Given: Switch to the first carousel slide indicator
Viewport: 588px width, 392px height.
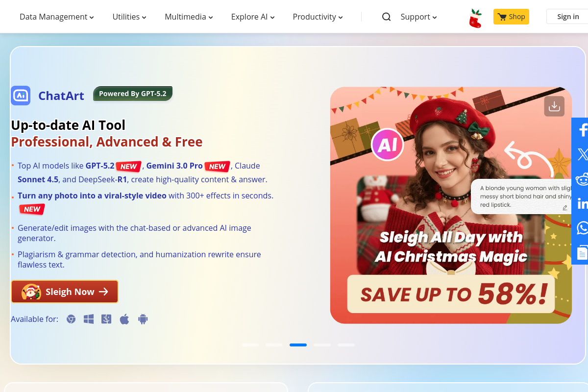Looking at the screenshot, I should coord(250,345).
